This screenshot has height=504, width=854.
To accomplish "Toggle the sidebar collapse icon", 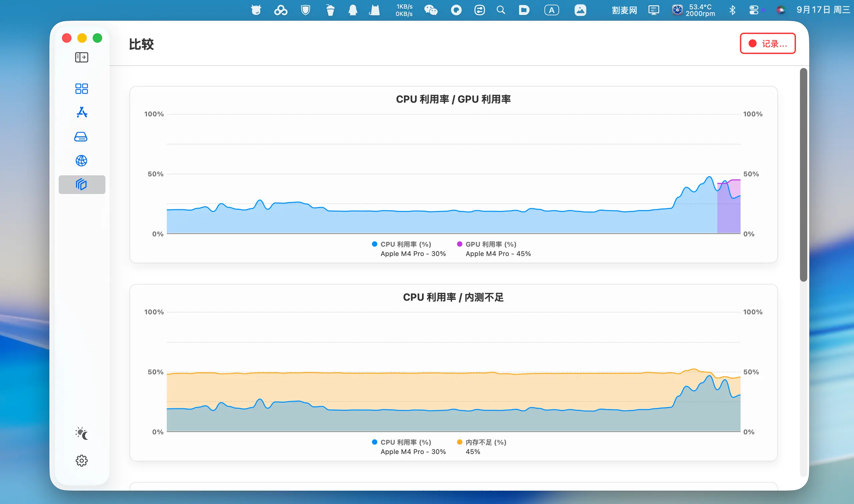I will click(x=81, y=57).
